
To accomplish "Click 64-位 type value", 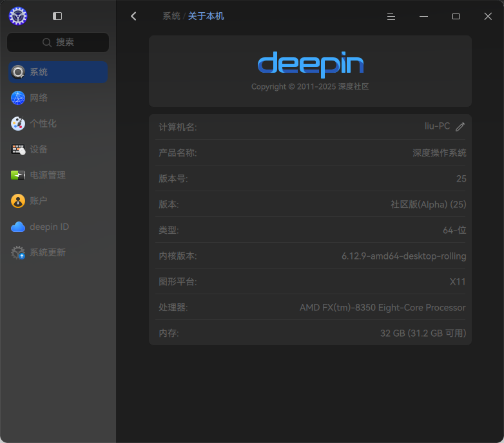I will click(454, 230).
